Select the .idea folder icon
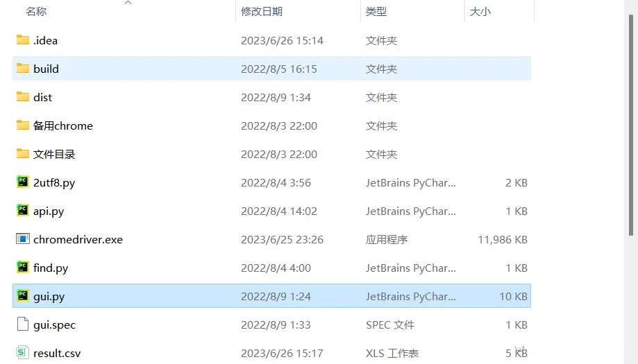Screen dimensions: 638x364 pos(23,40)
